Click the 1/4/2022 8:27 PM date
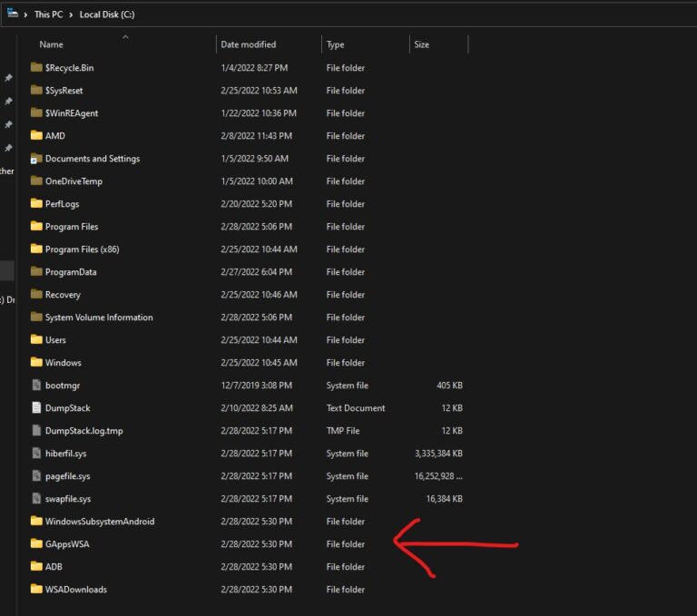The width and height of the screenshot is (697, 616). click(254, 68)
